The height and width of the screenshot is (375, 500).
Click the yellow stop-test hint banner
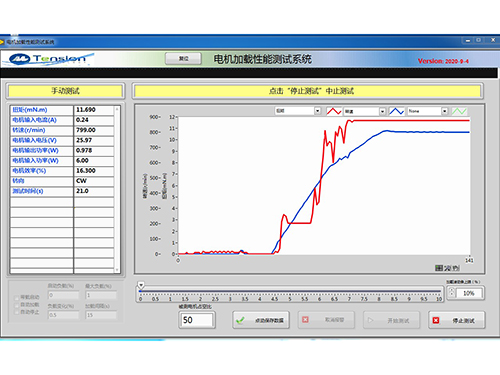[x=308, y=91]
